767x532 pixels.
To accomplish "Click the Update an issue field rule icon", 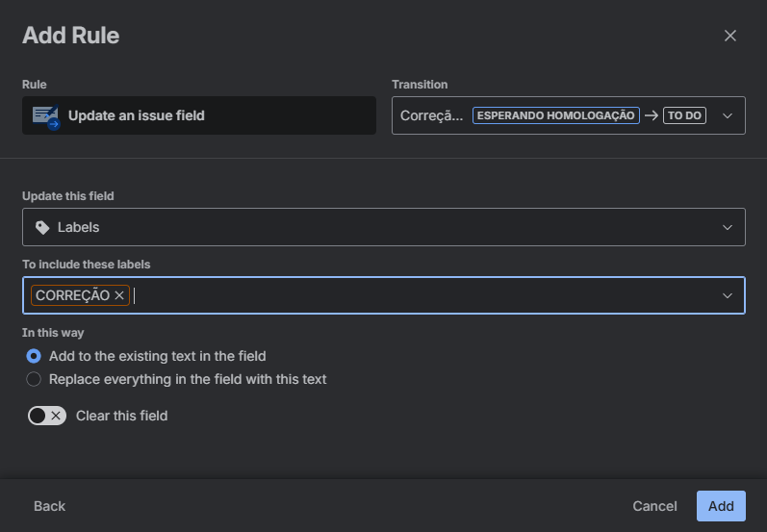I will tap(46, 115).
